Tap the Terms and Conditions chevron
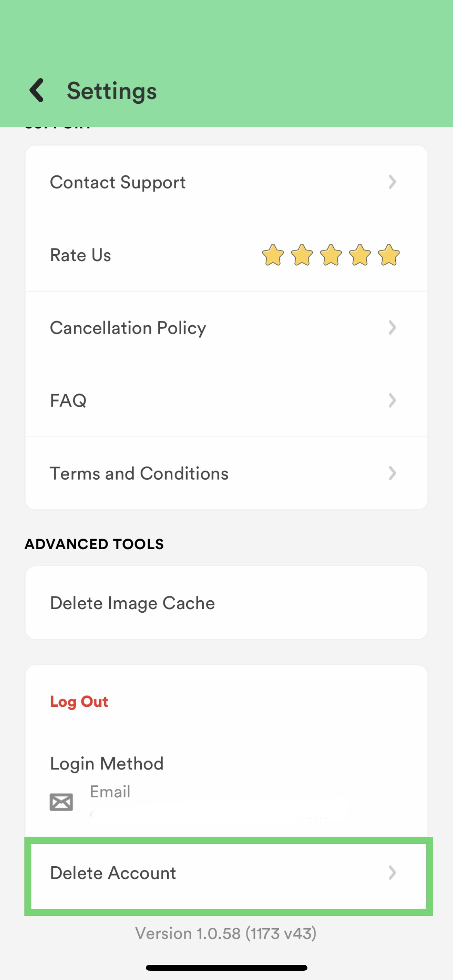Screen dimensions: 453x980 pos(392,473)
